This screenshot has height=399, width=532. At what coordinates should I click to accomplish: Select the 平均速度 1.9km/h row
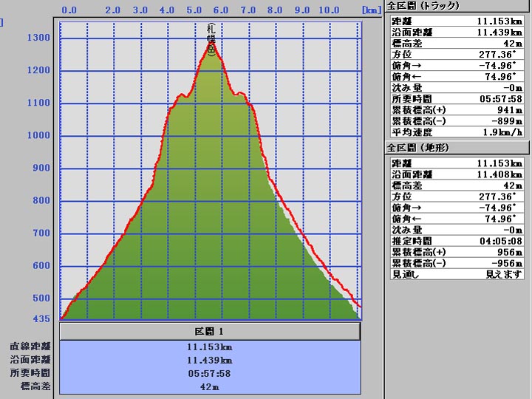click(456, 132)
